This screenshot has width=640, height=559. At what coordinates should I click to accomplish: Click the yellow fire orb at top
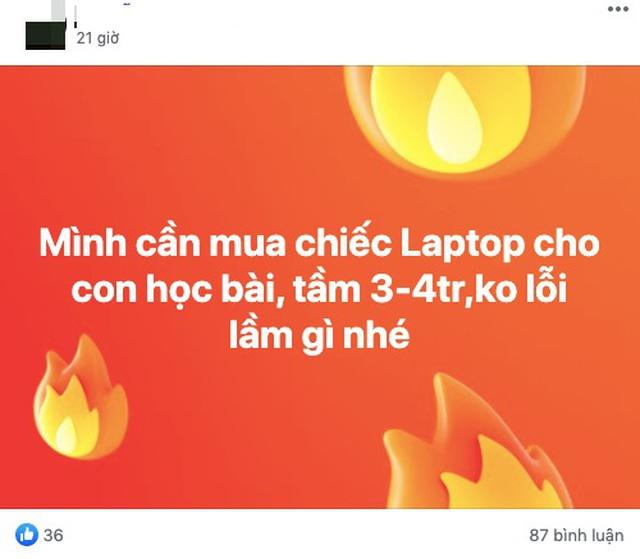click(x=464, y=118)
